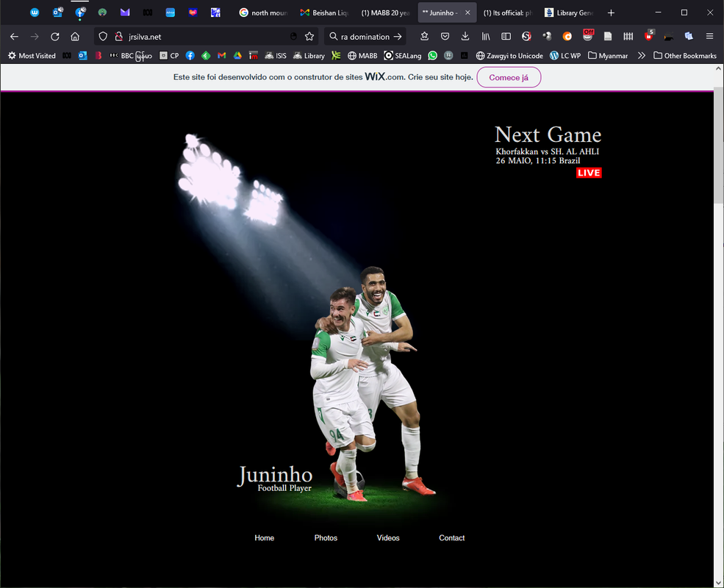Click the red LIVE badge

tap(589, 173)
